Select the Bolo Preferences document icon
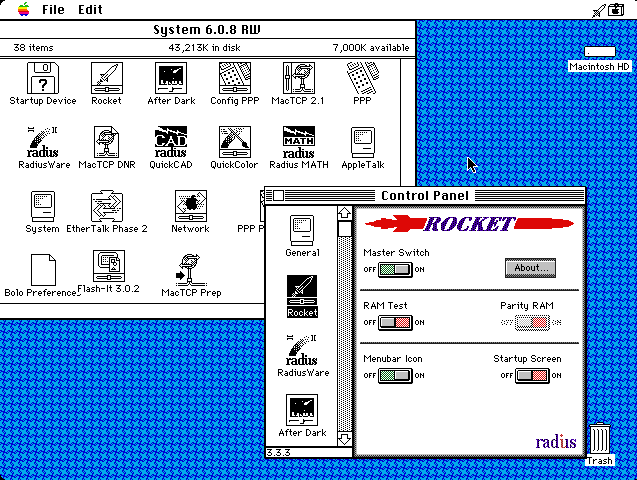Viewport: 637px width, 480px height. click(43, 270)
